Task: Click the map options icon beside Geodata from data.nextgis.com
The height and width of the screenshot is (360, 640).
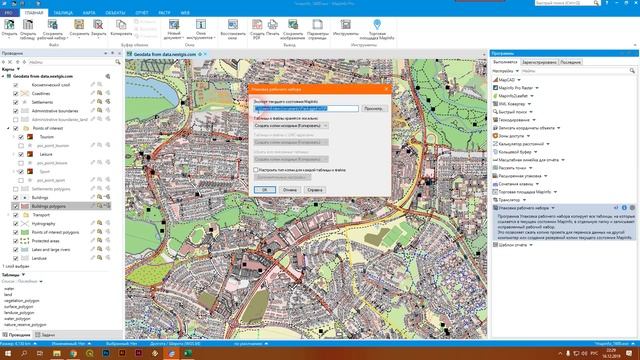Action: 108,76
